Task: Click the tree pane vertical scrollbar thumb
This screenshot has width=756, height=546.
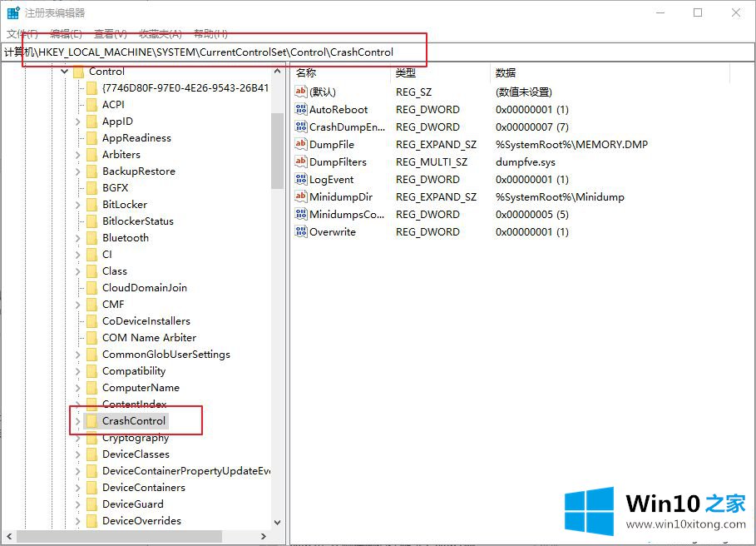Action: 277,151
